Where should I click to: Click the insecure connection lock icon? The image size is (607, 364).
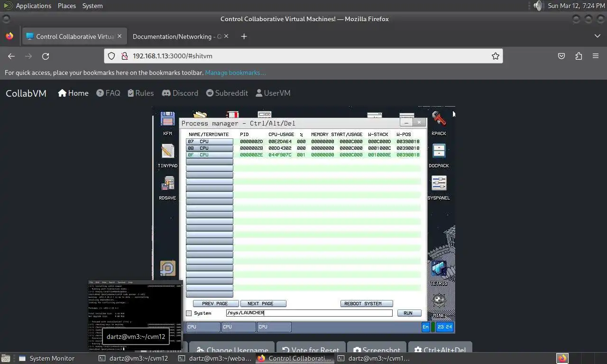(124, 56)
